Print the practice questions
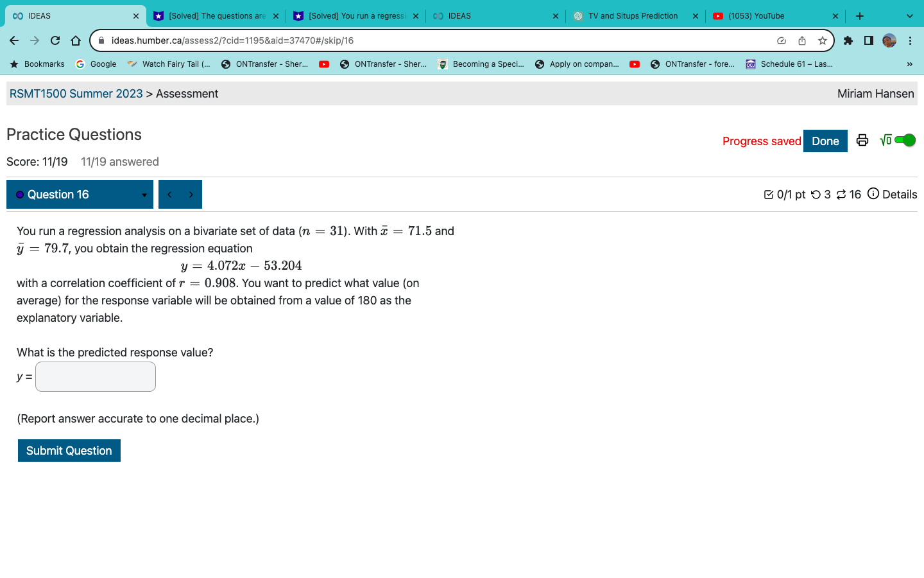 point(862,141)
